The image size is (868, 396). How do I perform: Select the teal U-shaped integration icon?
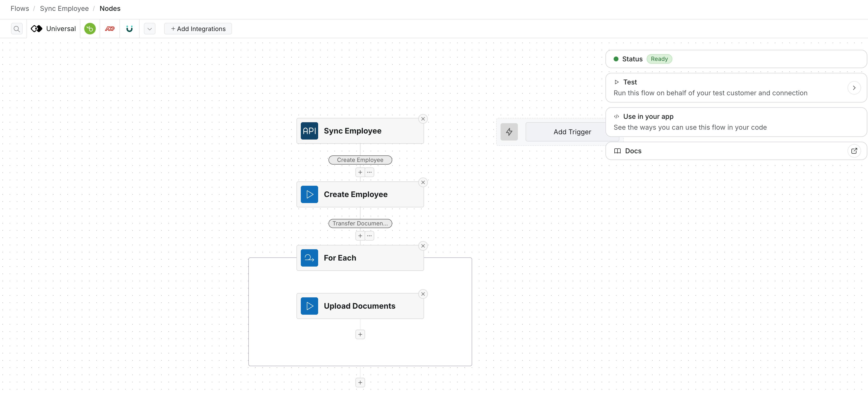point(129,29)
